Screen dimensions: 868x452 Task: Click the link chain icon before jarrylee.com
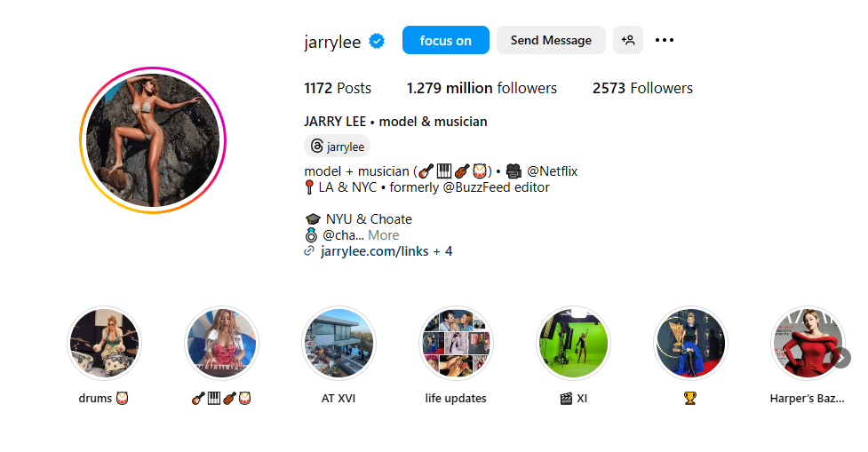(309, 251)
